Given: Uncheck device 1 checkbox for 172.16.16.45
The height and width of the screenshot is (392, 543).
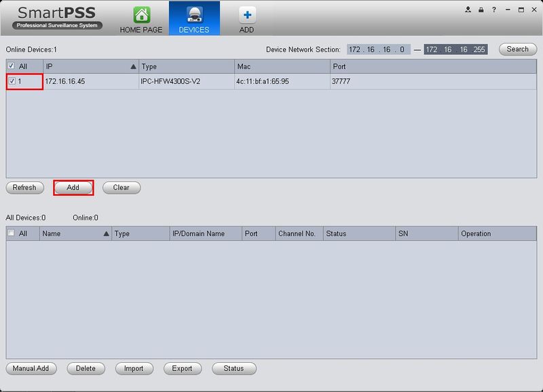Looking at the screenshot, I should 12,81.
